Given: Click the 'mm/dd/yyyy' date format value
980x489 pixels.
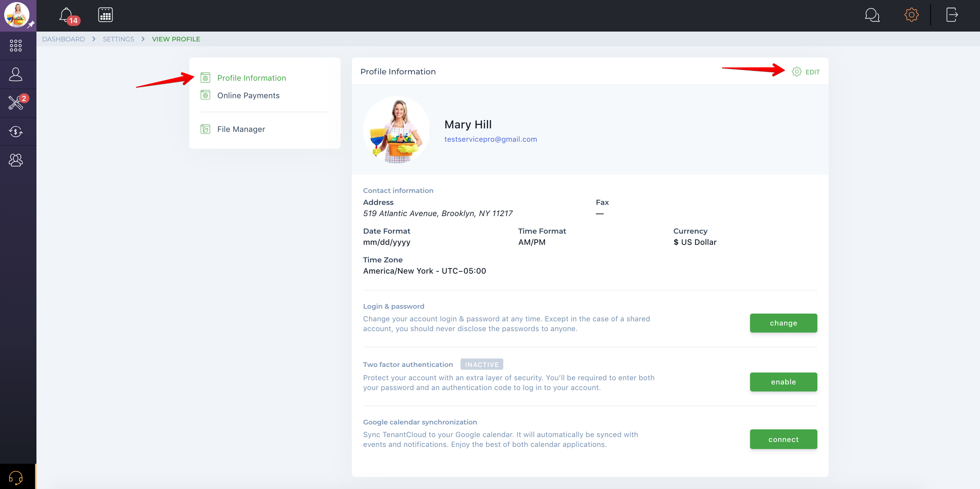Looking at the screenshot, I should tap(386, 242).
